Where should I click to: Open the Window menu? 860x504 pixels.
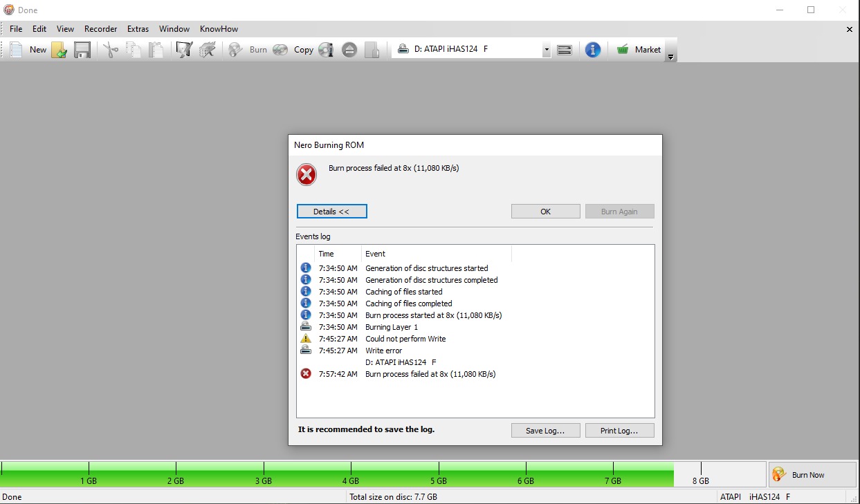coord(174,29)
